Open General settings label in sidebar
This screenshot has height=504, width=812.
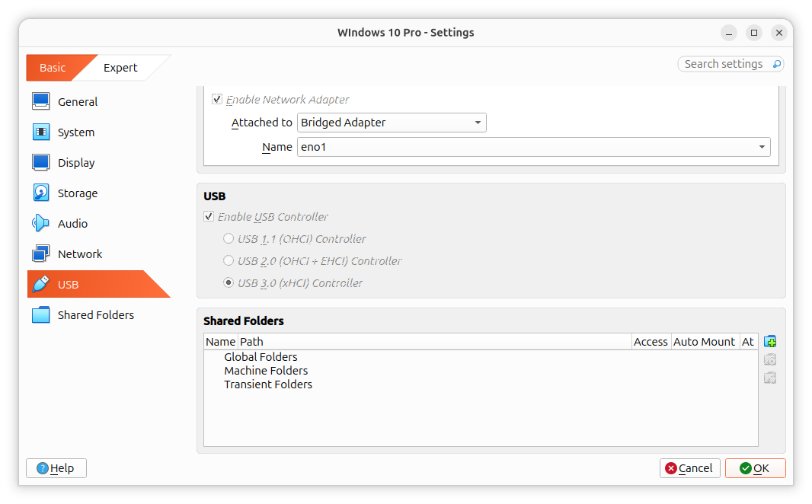[x=78, y=102]
